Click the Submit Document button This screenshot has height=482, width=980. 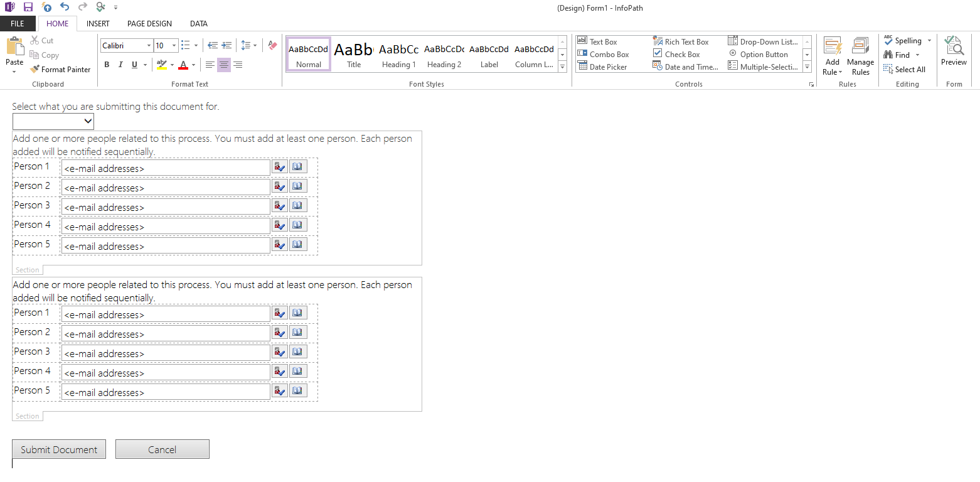tap(58, 449)
